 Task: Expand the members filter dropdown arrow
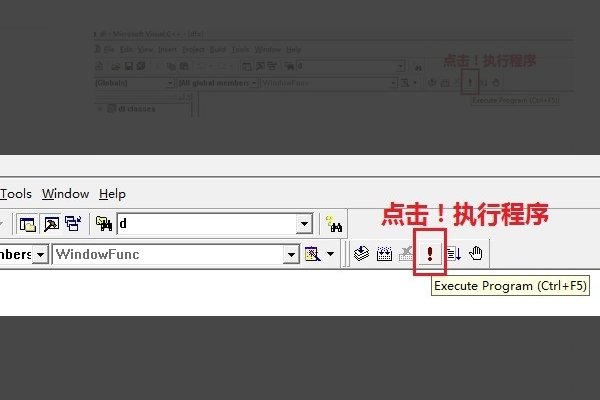(x=41, y=255)
